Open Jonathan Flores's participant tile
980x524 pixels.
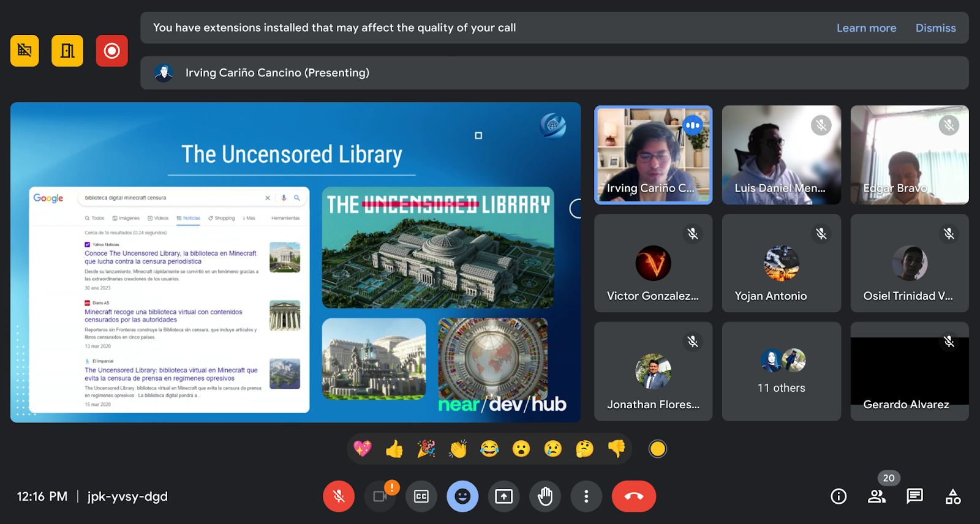pos(653,372)
